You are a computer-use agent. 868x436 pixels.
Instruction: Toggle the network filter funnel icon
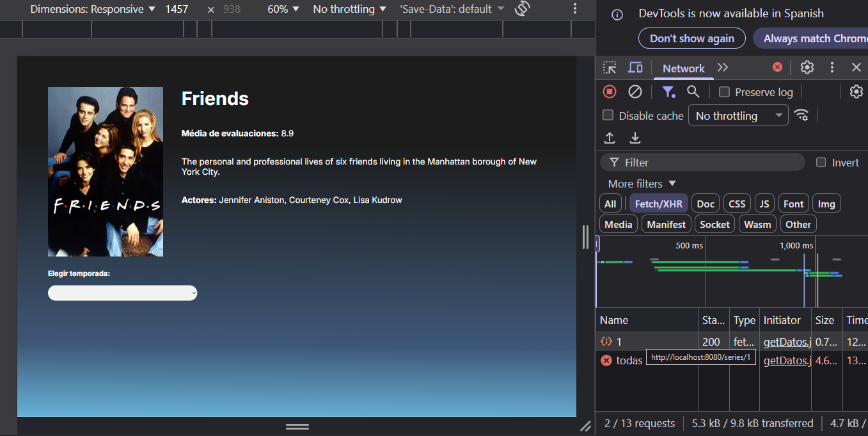click(668, 92)
